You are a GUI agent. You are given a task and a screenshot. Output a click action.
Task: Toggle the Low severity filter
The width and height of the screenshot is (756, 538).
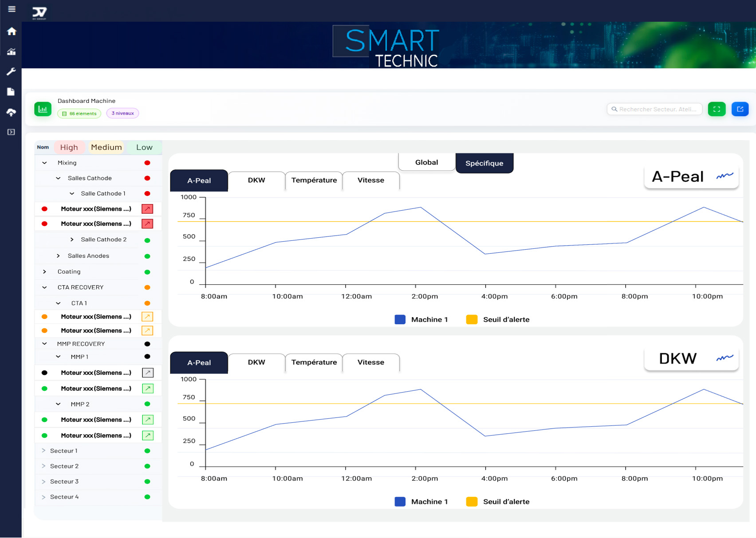point(144,147)
